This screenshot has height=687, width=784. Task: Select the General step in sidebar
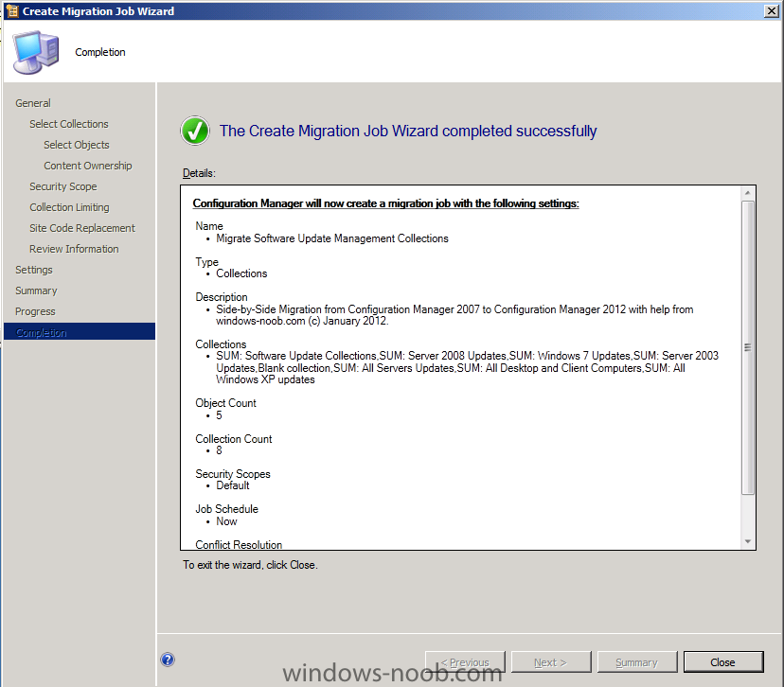point(33,103)
